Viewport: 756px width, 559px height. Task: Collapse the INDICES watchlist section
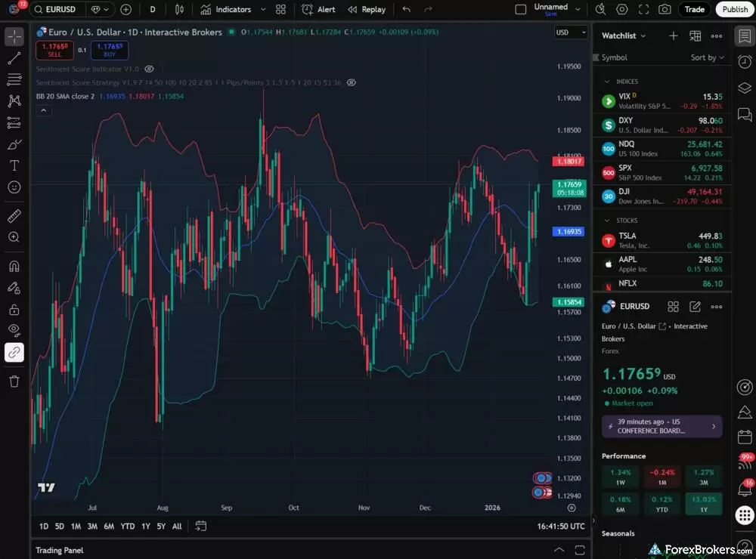point(607,82)
